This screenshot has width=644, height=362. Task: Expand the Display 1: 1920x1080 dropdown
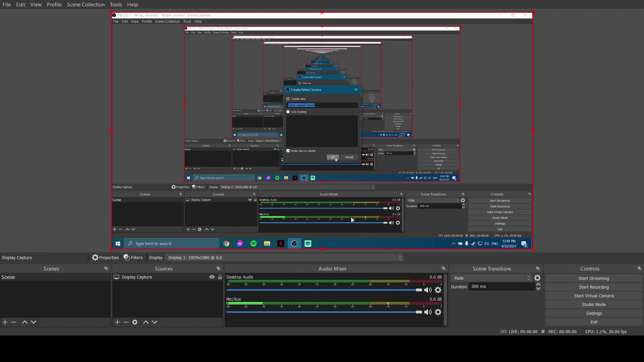pyautogui.click(x=284, y=257)
